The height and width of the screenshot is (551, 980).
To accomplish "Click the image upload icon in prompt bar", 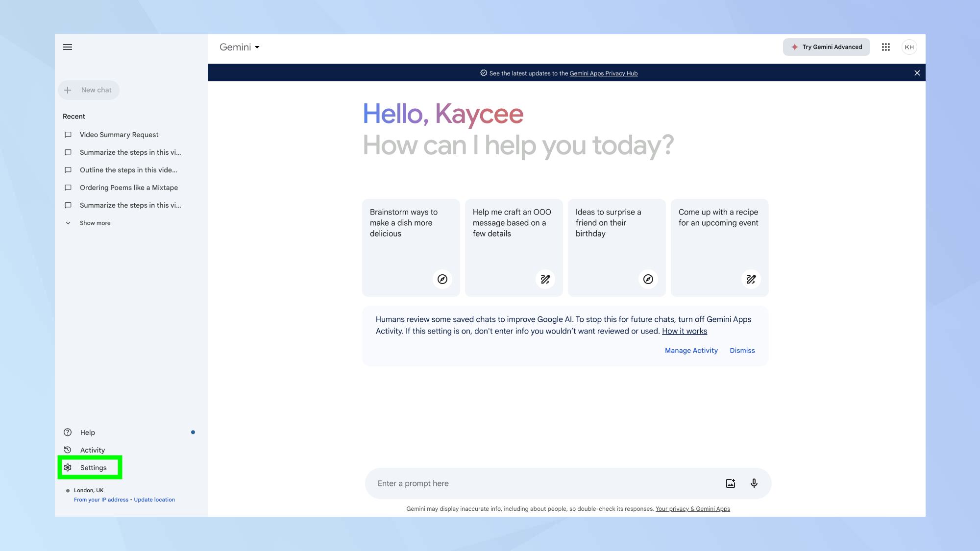I will point(730,483).
